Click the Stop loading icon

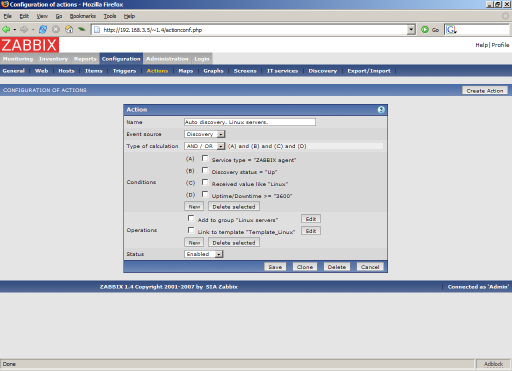coord(56,30)
